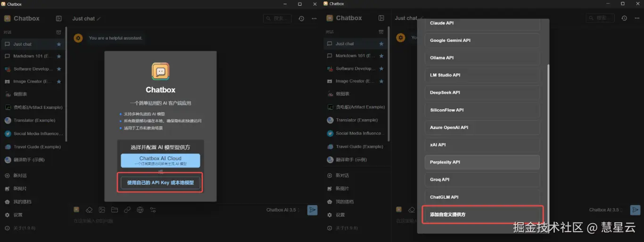The height and width of the screenshot is (242, 644).
Task: Select xAI API from provider list
Action: (482, 145)
